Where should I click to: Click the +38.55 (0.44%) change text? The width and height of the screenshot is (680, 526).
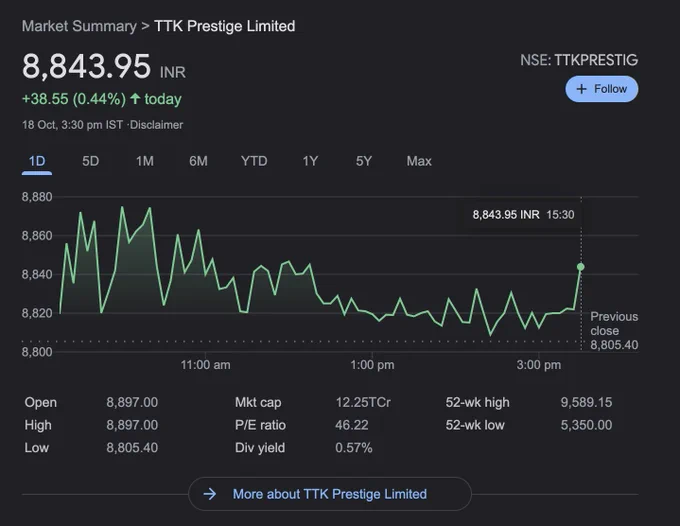tap(74, 99)
